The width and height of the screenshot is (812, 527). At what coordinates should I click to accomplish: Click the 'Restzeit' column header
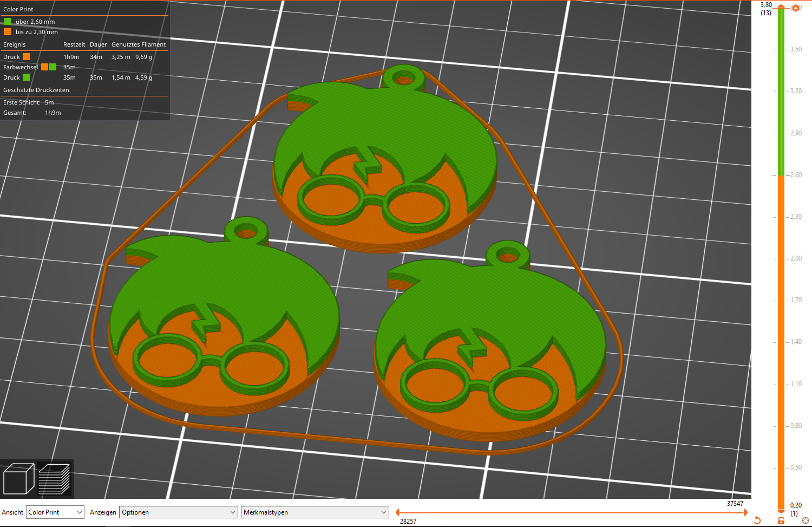[x=74, y=44]
